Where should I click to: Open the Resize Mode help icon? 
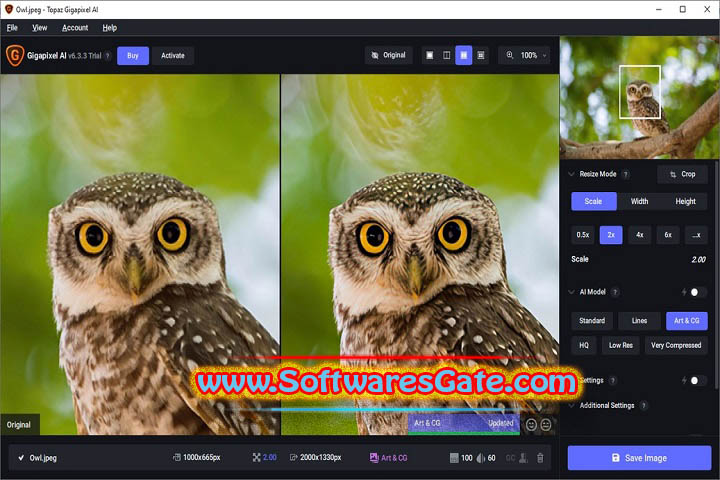pos(625,175)
